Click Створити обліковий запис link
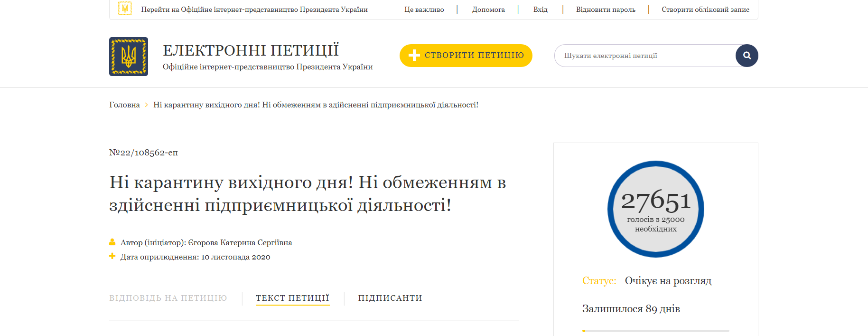 click(705, 10)
